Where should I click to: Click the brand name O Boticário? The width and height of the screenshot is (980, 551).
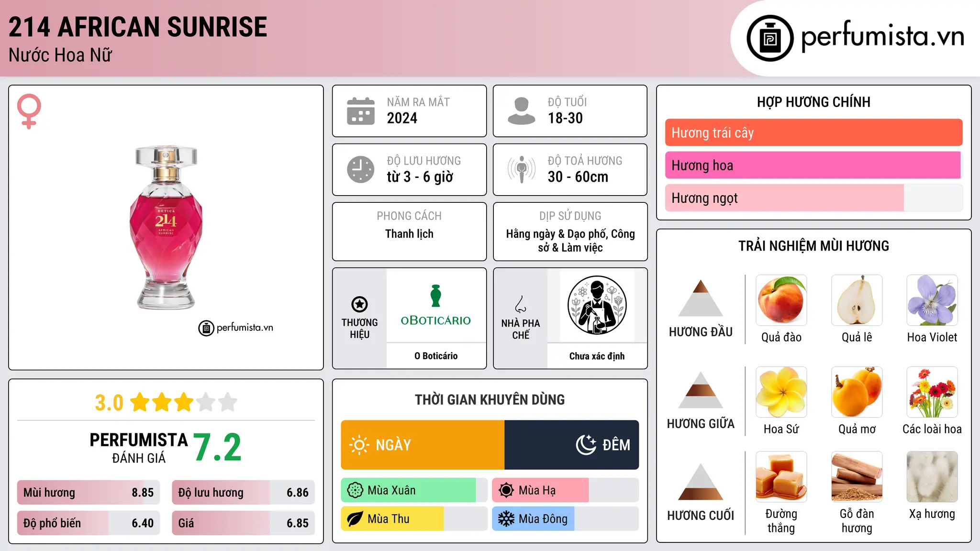[x=436, y=356]
